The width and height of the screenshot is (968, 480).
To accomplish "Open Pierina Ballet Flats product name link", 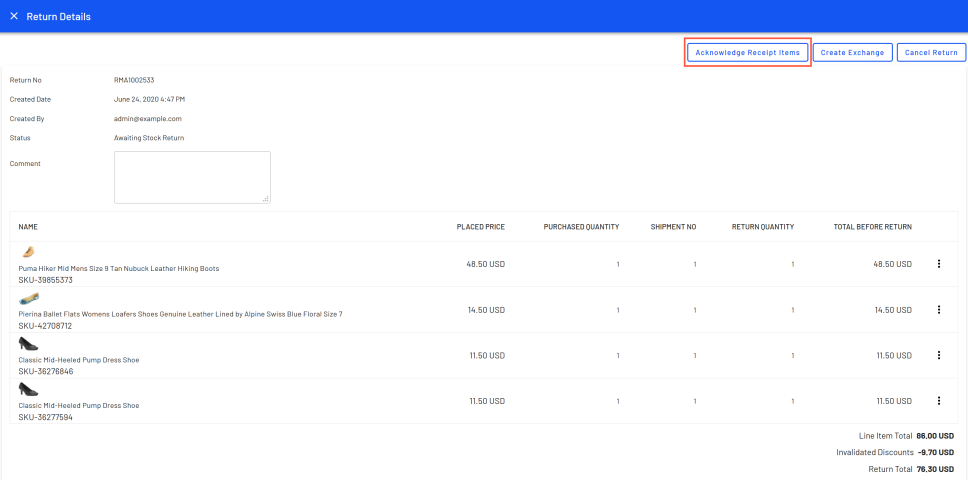I will pyautogui.click(x=180, y=314).
